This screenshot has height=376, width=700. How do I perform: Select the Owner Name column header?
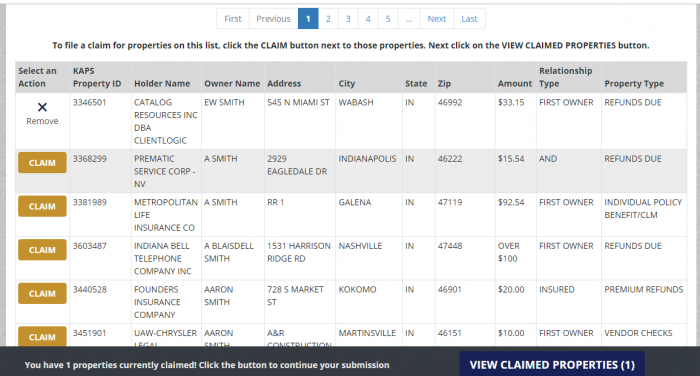(x=232, y=84)
